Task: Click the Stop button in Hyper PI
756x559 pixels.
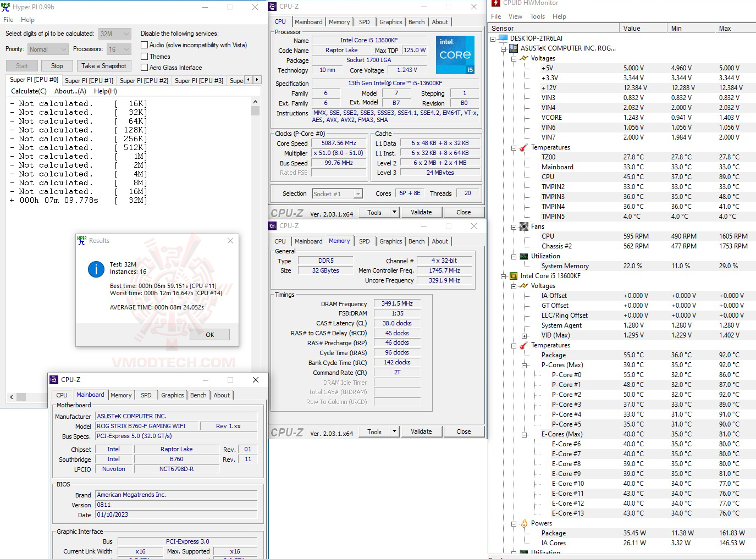Action: click(x=57, y=66)
